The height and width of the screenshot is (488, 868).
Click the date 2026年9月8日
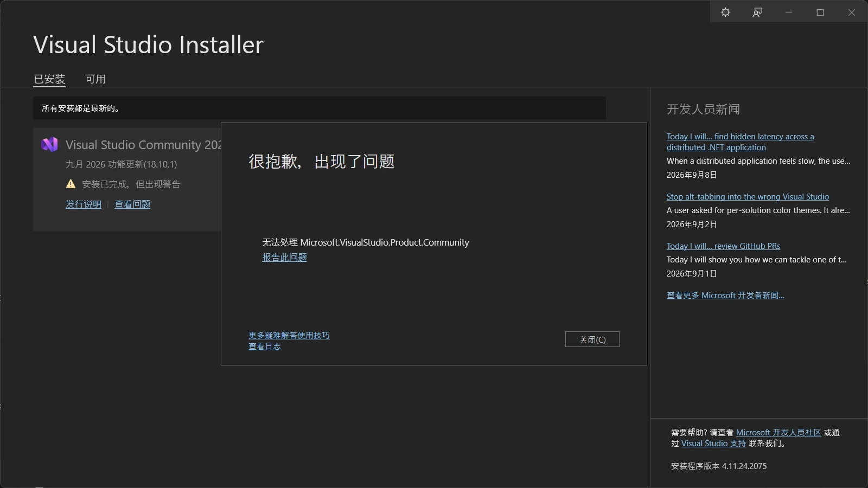click(x=692, y=175)
